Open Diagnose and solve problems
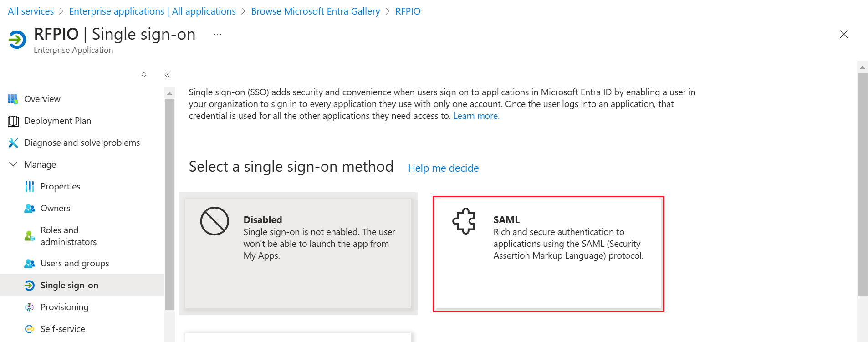The height and width of the screenshot is (342, 868). pos(82,143)
